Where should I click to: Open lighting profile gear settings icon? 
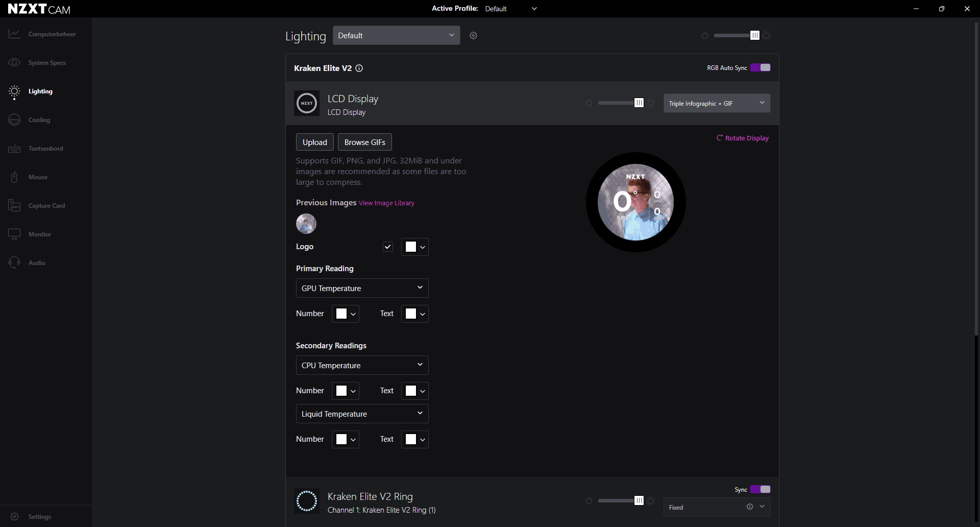pos(473,35)
